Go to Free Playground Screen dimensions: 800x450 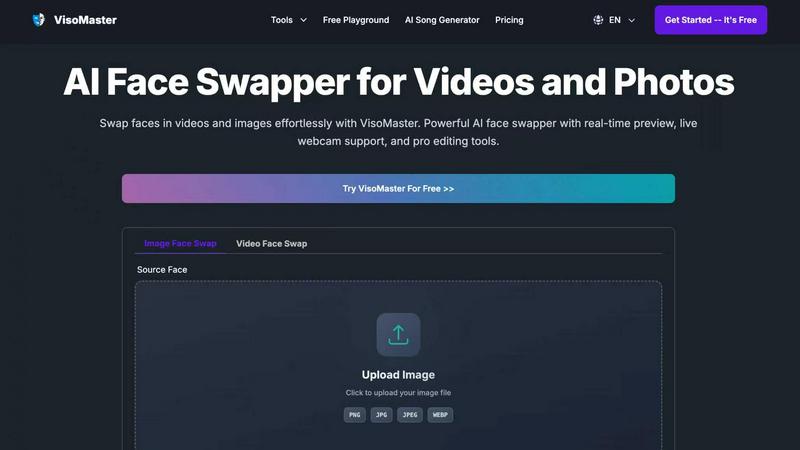coord(356,20)
